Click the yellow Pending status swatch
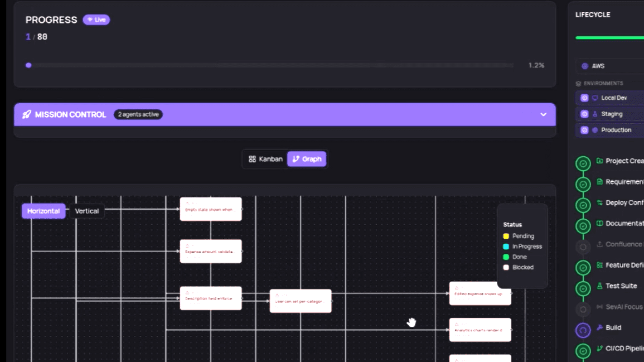This screenshot has width=644, height=362. (x=506, y=236)
